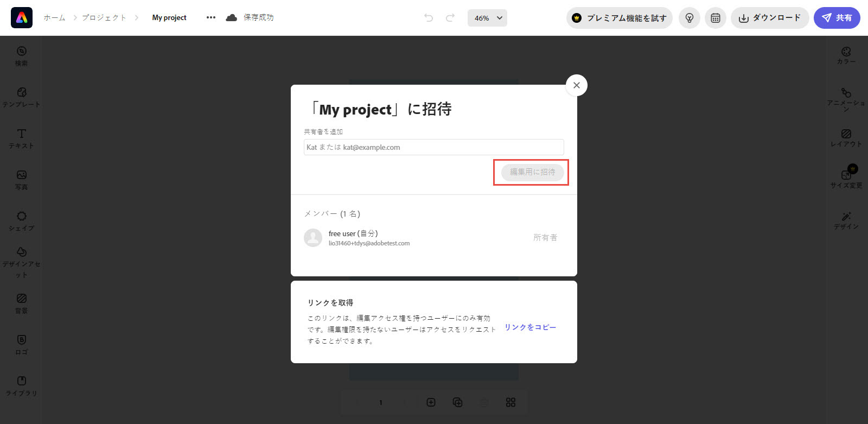The image size is (868, 424).
Task: Click the email input field for invitees
Action: click(433, 147)
